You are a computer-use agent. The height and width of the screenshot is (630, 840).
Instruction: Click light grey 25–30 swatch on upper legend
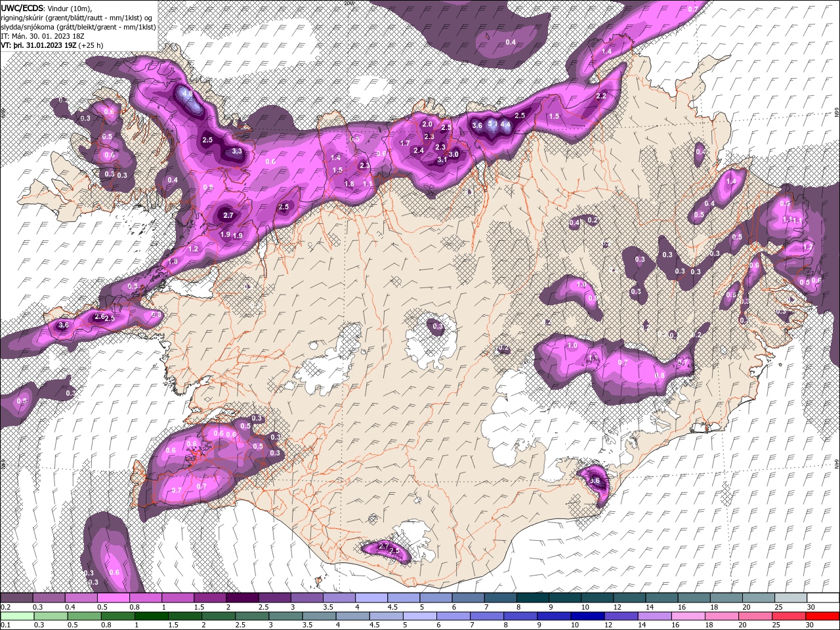point(790,598)
